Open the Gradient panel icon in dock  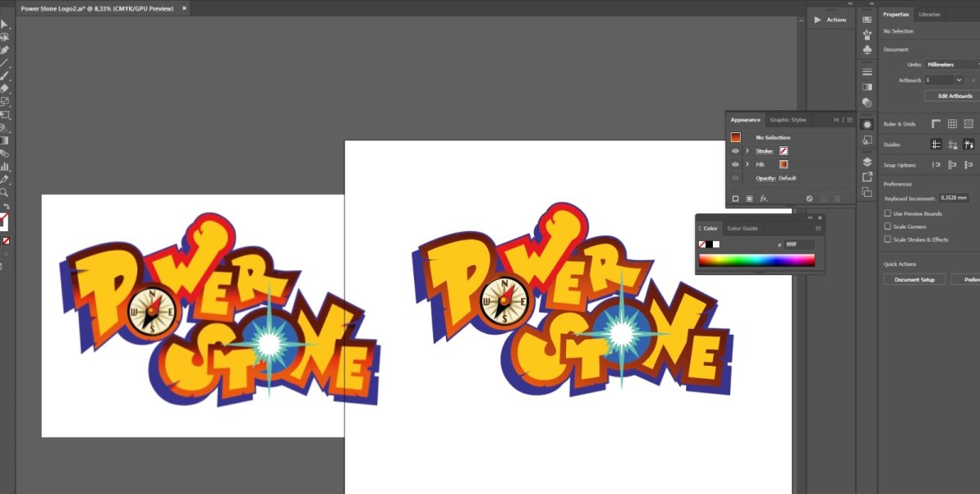867,87
